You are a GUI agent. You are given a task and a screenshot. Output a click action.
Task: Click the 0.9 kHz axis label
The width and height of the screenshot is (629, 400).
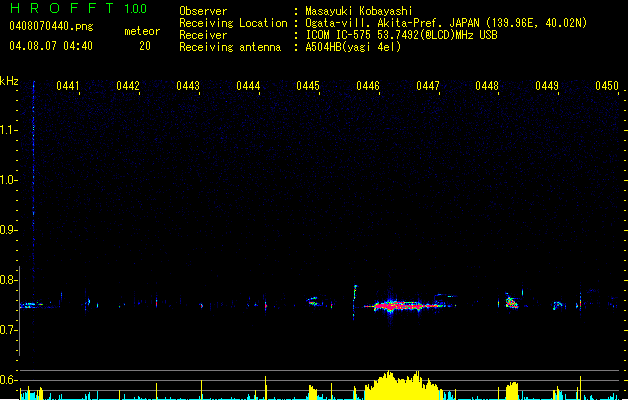(8, 230)
